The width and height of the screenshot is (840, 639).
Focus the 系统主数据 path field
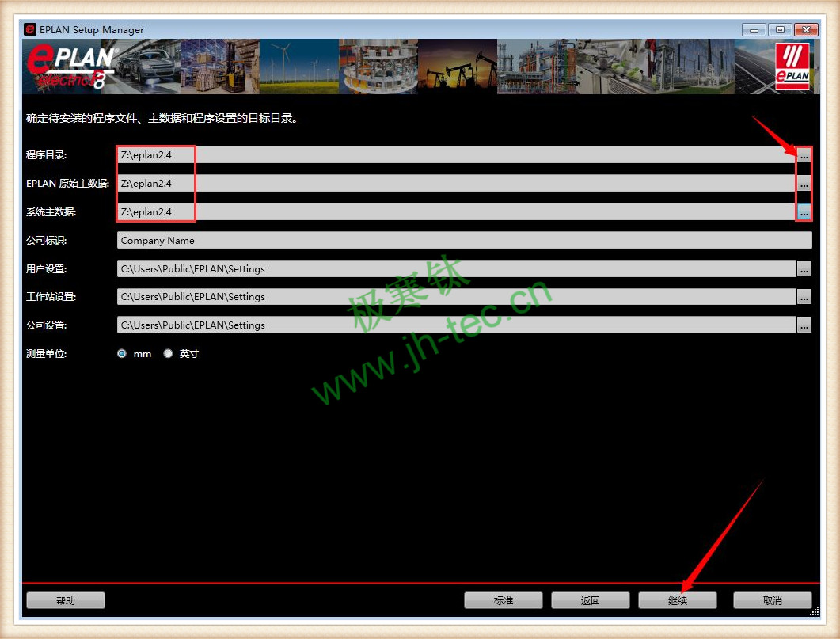coord(456,212)
